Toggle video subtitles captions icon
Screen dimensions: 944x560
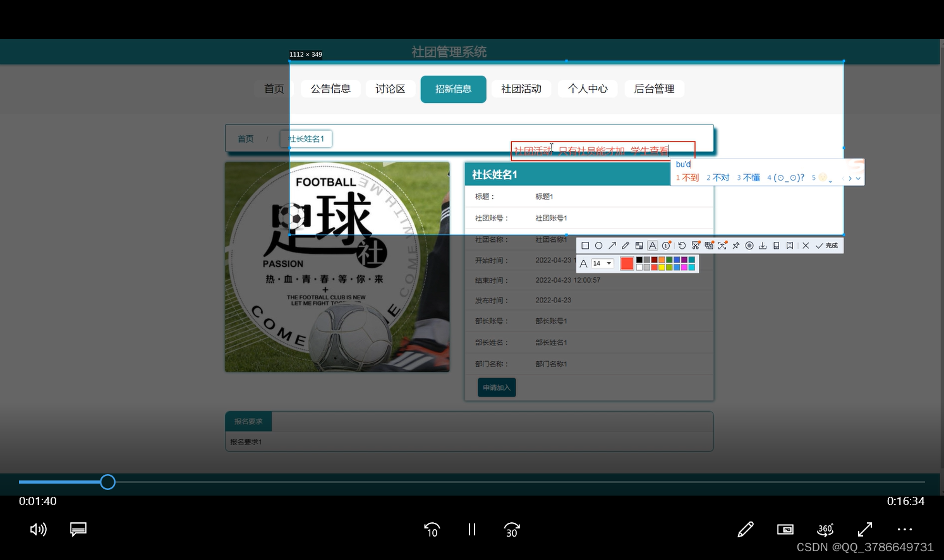[x=78, y=529]
